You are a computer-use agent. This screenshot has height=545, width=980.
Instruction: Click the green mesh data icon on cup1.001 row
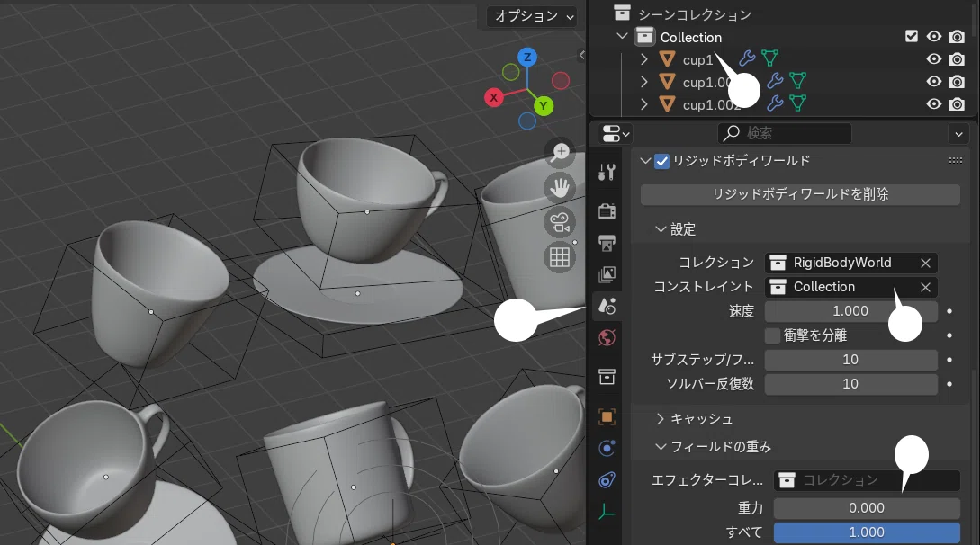click(797, 81)
